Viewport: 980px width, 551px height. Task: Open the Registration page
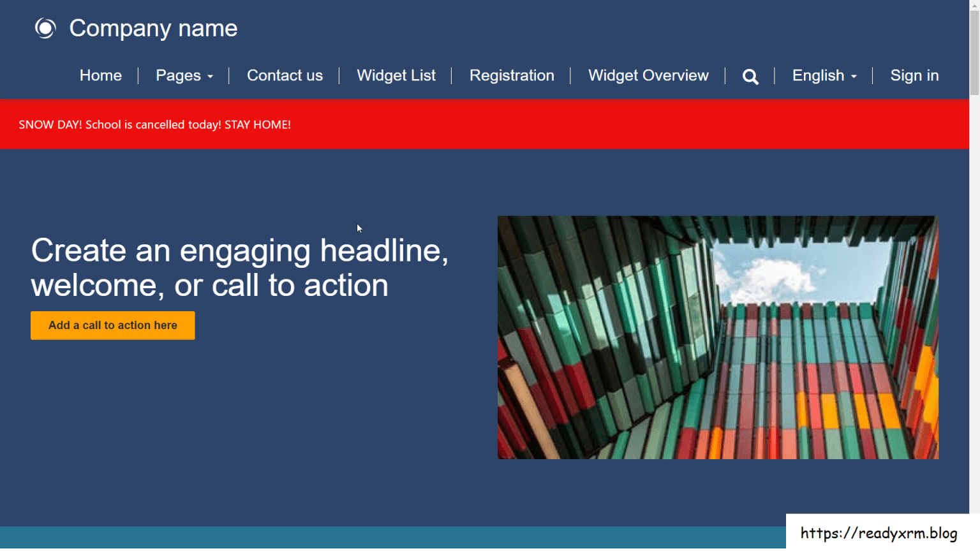[511, 75]
